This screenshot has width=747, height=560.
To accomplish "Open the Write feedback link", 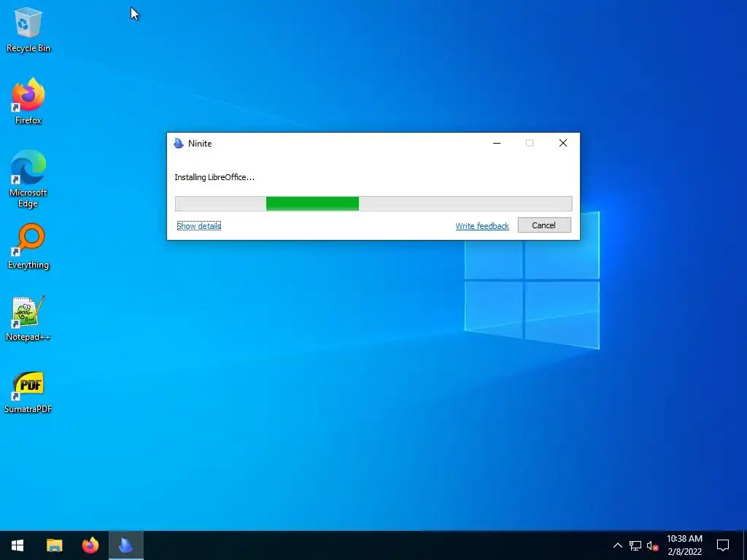I will coord(482,226).
